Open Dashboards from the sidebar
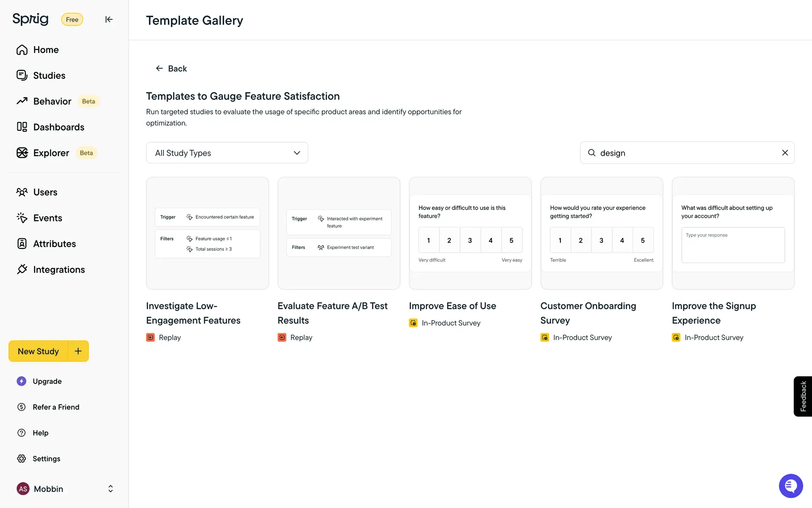Image resolution: width=812 pixels, height=508 pixels. click(58, 127)
